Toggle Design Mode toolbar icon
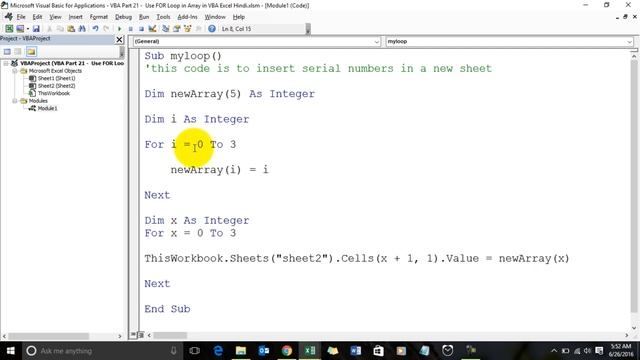This screenshot has width=640, height=360. (152, 29)
